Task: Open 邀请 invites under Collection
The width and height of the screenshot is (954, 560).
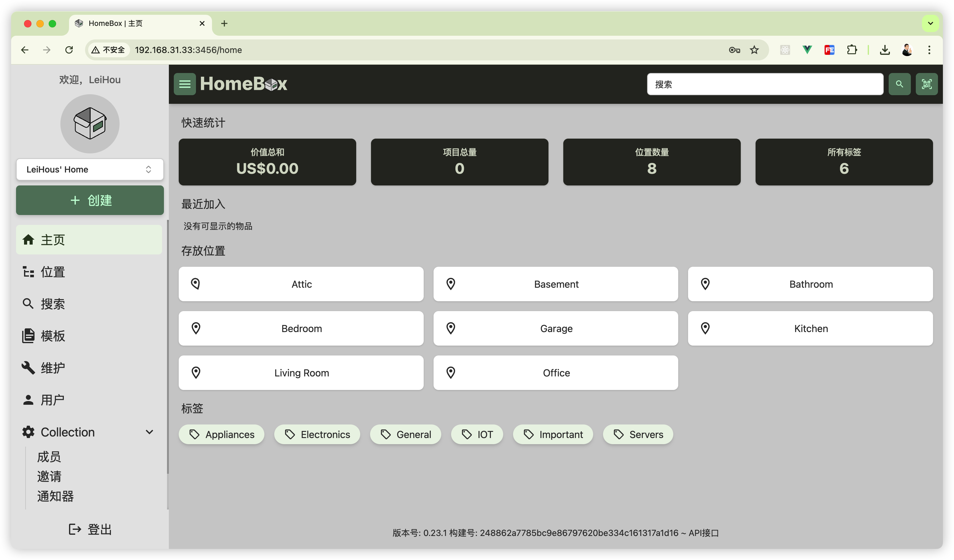Action: tap(49, 477)
